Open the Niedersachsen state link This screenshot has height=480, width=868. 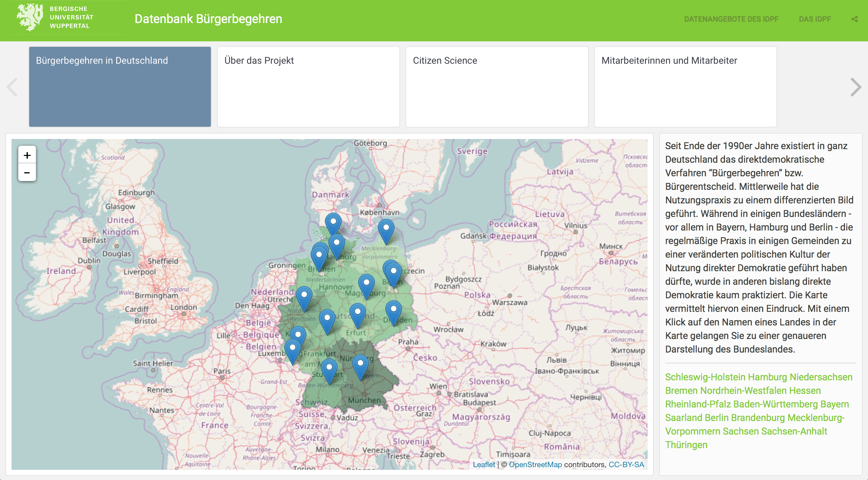point(821,377)
